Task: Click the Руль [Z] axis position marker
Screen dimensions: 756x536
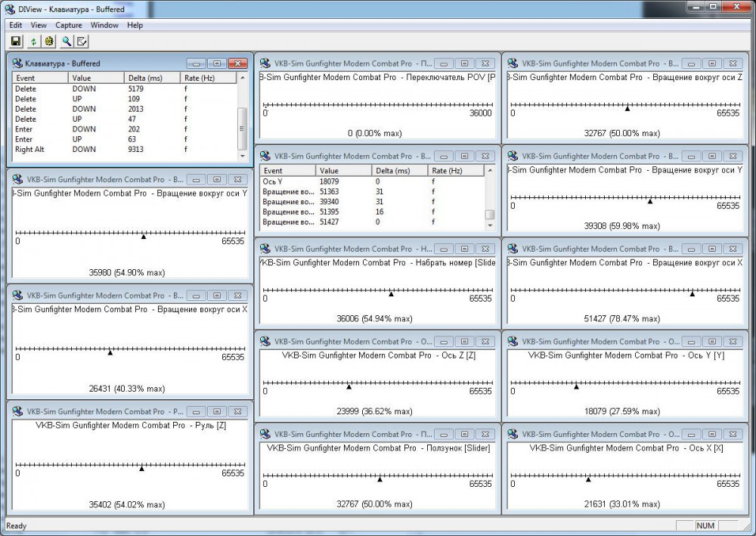Action: coord(141,469)
